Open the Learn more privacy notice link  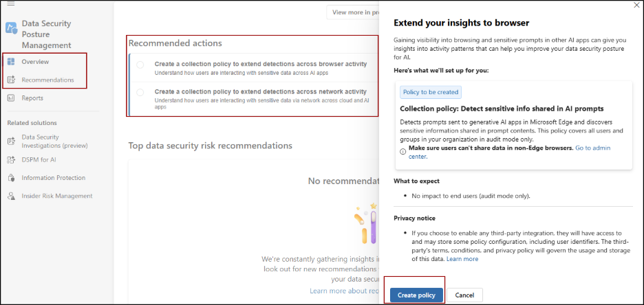pos(462,259)
